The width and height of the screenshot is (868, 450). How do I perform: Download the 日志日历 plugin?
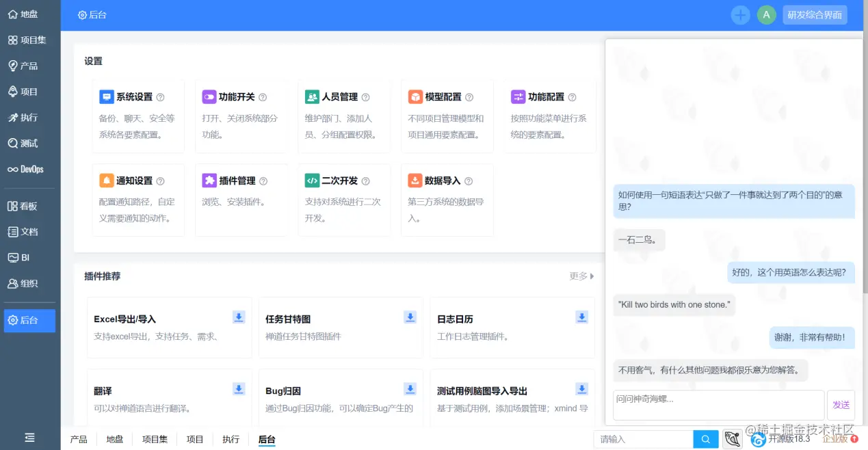581,317
